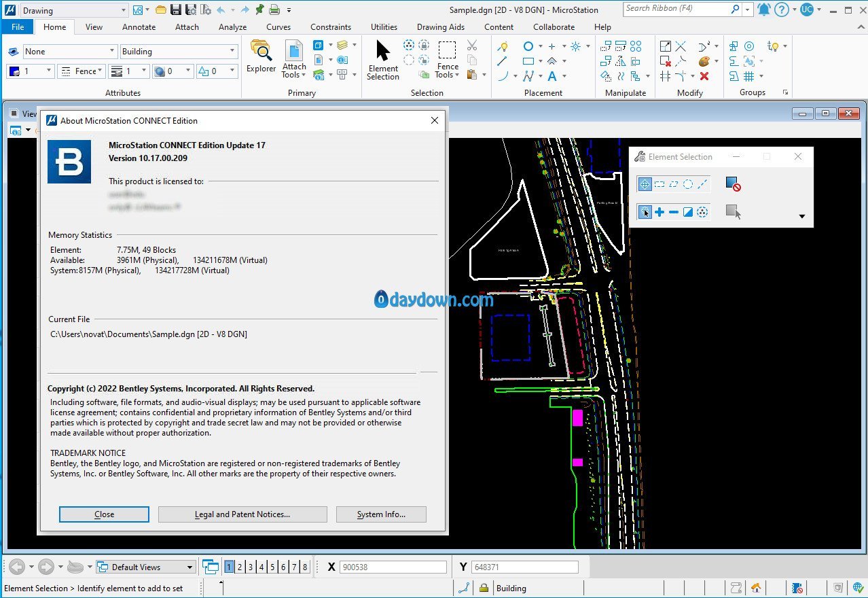
Task: Select the Place Block rectangle tool
Action: tap(528, 61)
